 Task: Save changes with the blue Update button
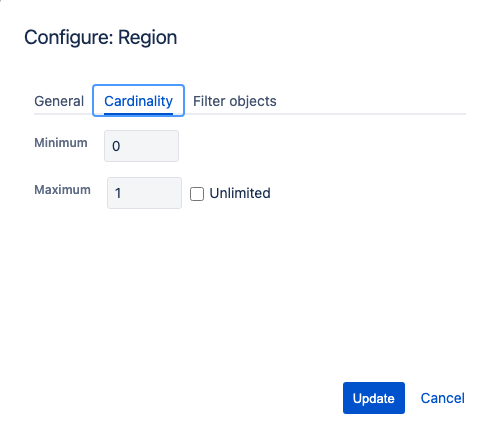(x=374, y=398)
